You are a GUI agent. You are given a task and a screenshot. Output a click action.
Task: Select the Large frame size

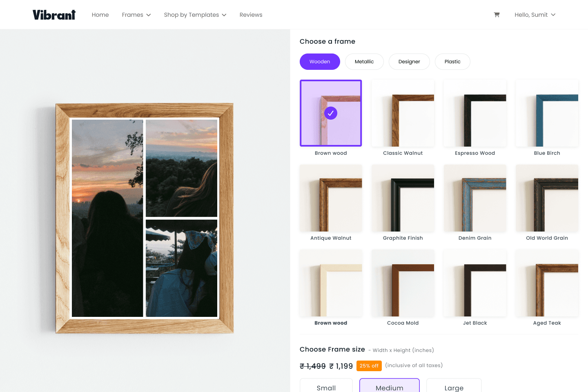click(454, 386)
